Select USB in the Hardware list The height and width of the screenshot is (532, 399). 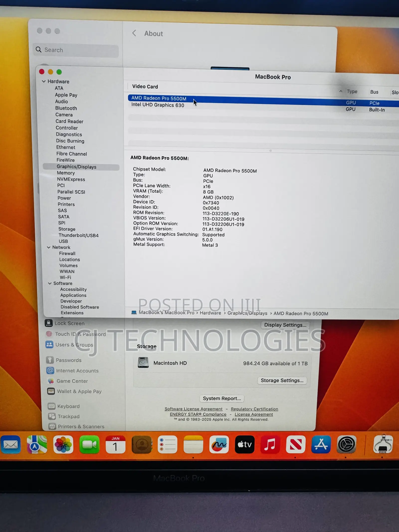pos(63,241)
